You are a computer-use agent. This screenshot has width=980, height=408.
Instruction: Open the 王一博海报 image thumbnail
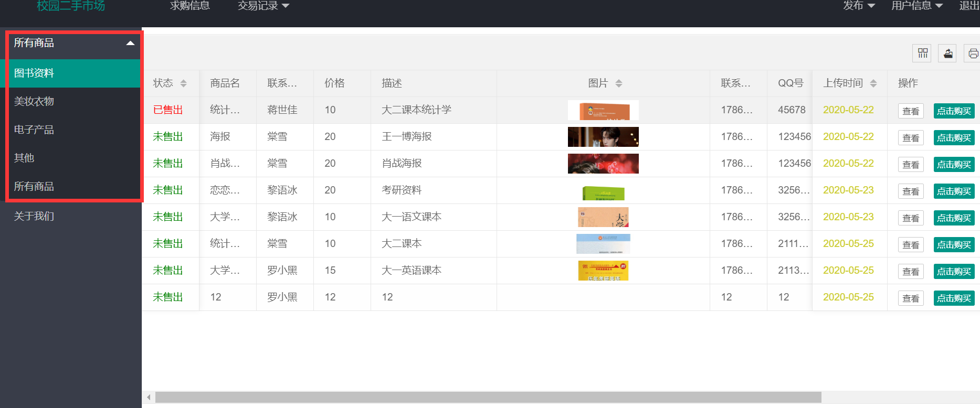pyautogui.click(x=603, y=137)
